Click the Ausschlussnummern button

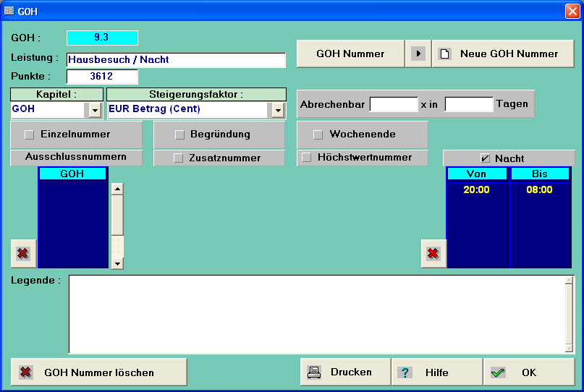click(76, 157)
